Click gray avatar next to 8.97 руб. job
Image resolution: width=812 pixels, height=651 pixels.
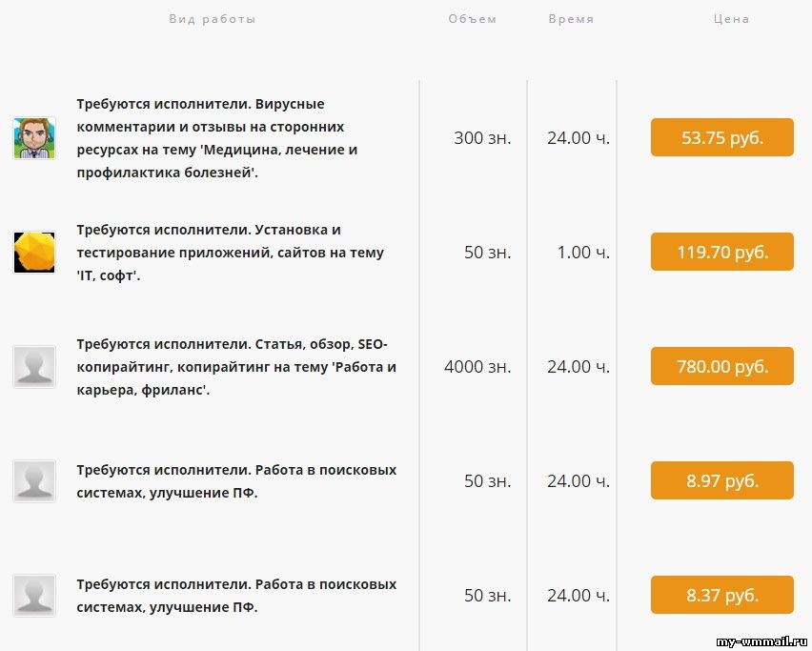coord(34,481)
